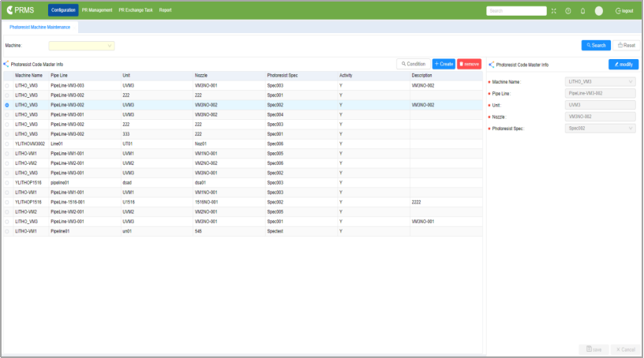Viewport: 644px width, 358px height.
Task: Click share icon beside left Master Info title
Action: pos(6,64)
